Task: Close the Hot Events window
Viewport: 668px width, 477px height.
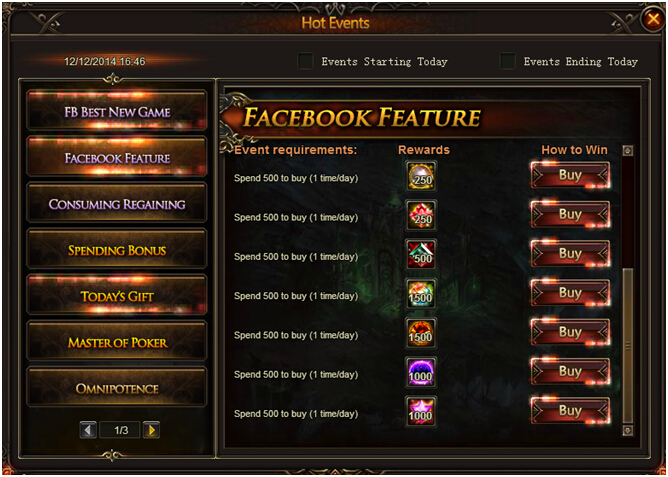Action: (653, 19)
